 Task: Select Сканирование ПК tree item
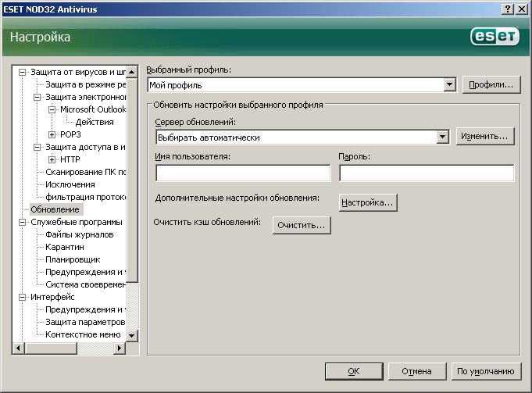coord(85,172)
